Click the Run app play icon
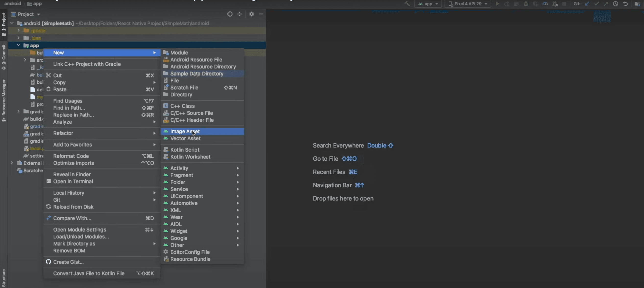This screenshot has height=288, width=644. (497, 4)
